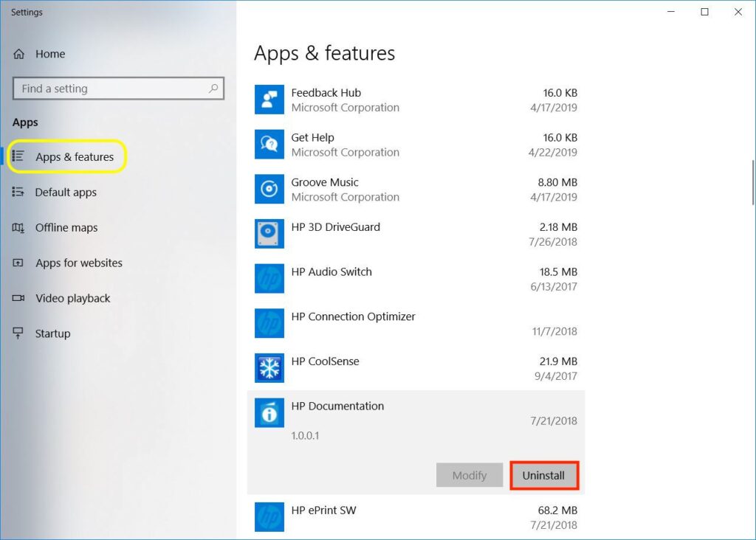Uninstall HP Documentation
Viewport: 756px width, 540px height.
(543, 476)
